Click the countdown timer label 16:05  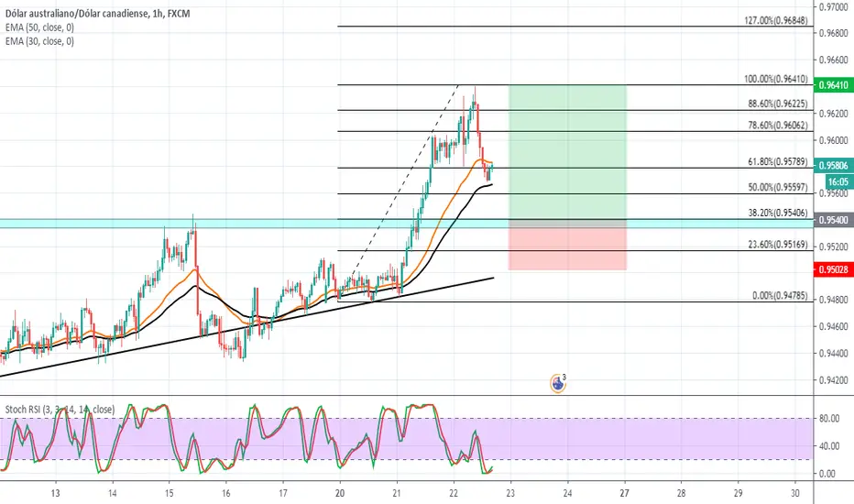[838, 182]
